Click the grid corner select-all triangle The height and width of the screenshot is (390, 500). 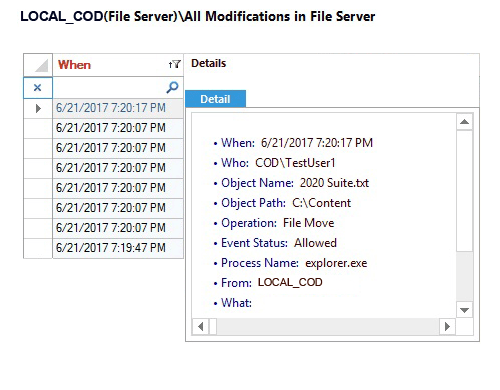tap(41, 65)
